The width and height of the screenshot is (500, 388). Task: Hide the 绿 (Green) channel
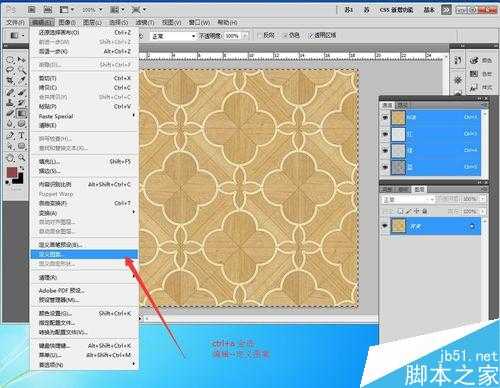(x=385, y=150)
